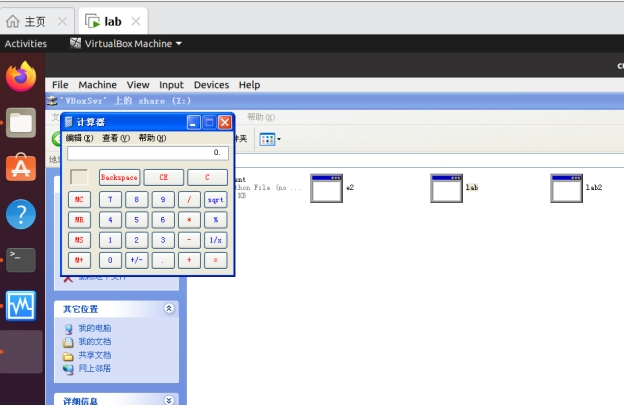Click the calculator display field

[x=148, y=153]
